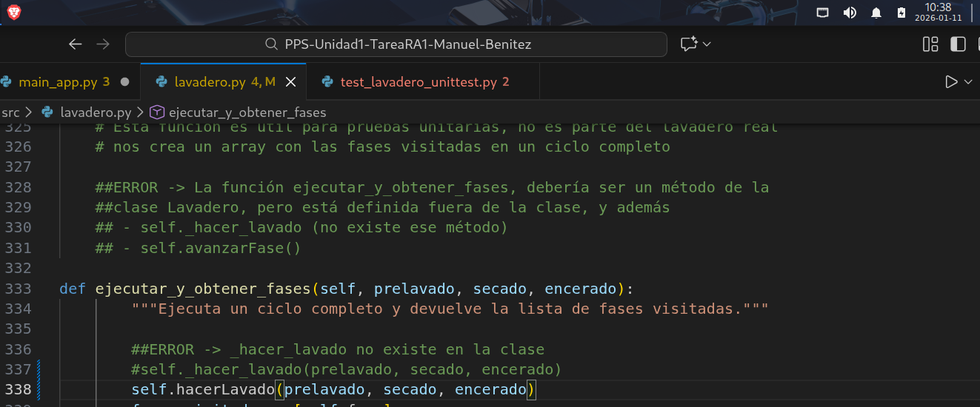The height and width of the screenshot is (407, 980).
Task: Click Python icon on lavadero.py tab
Action: [x=161, y=82]
